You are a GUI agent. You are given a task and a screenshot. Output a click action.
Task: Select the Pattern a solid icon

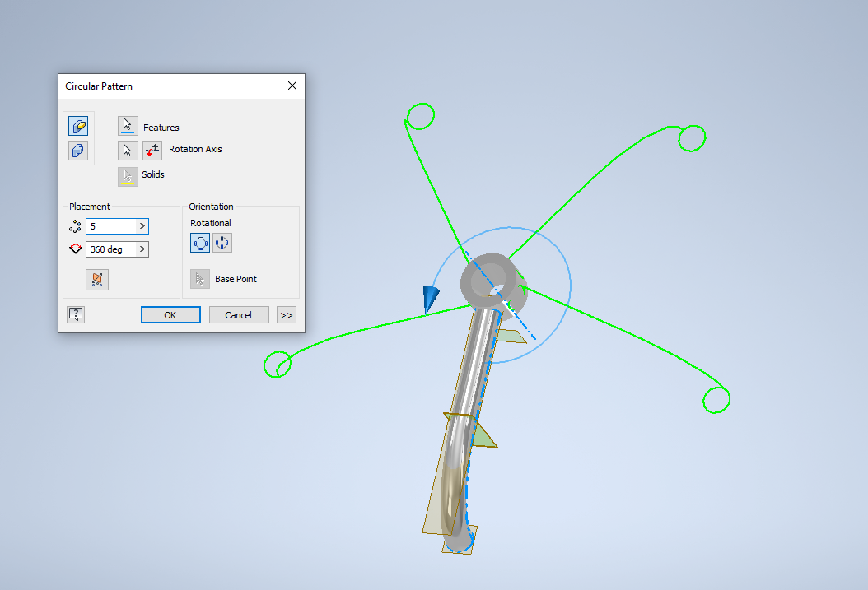78,151
